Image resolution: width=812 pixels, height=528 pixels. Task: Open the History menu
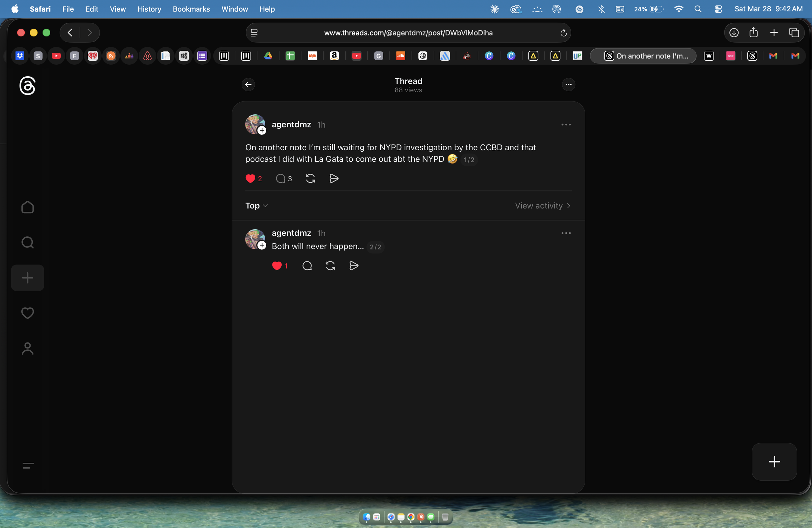click(149, 9)
